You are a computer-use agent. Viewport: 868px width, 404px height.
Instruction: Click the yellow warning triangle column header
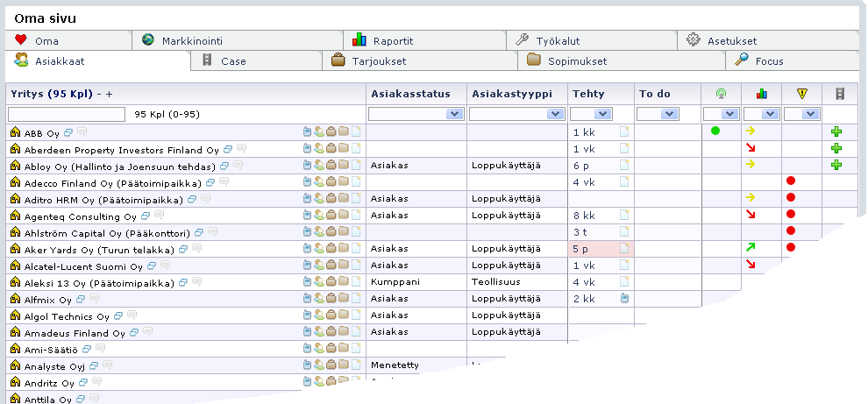point(802,94)
